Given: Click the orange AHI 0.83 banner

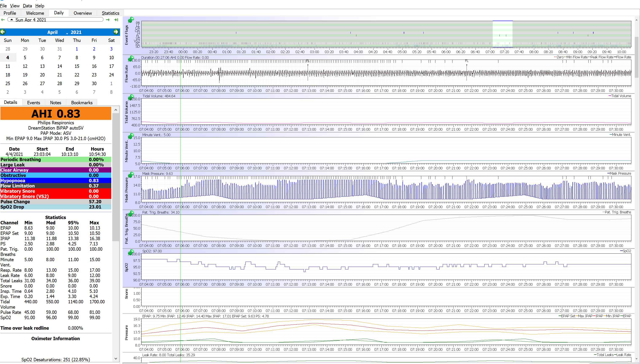Looking at the screenshot, I should (56, 114).
